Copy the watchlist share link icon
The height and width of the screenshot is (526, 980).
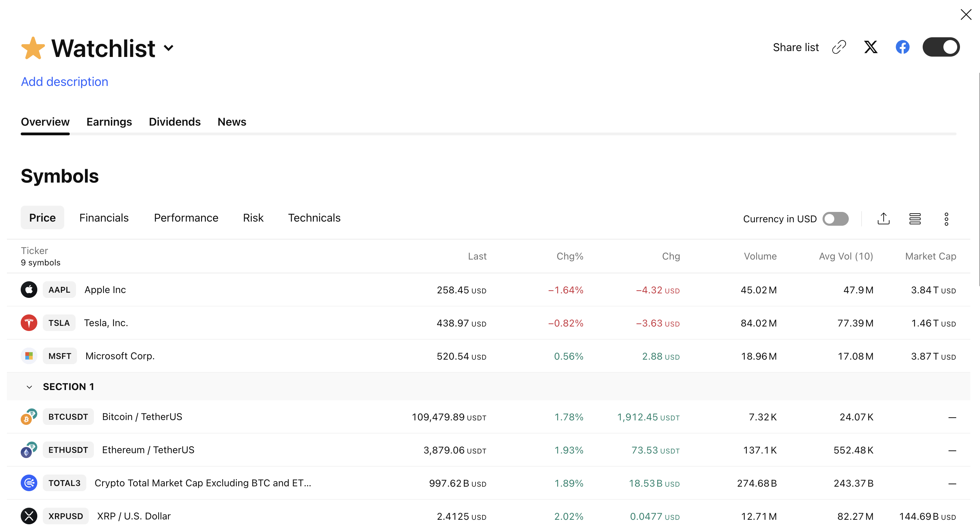tap(839, 47)
